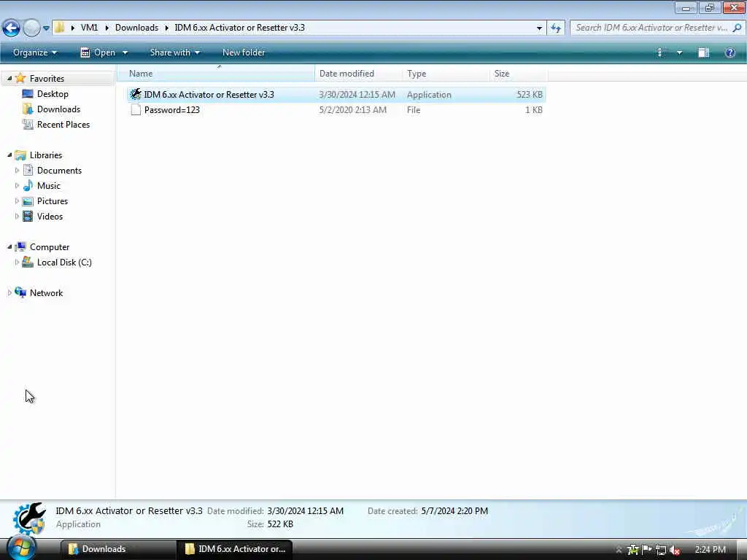Screen dimensions: 747x560
Task: Switch to IDM 6.xx Activator taskbar window
Action: pos(235,549)
